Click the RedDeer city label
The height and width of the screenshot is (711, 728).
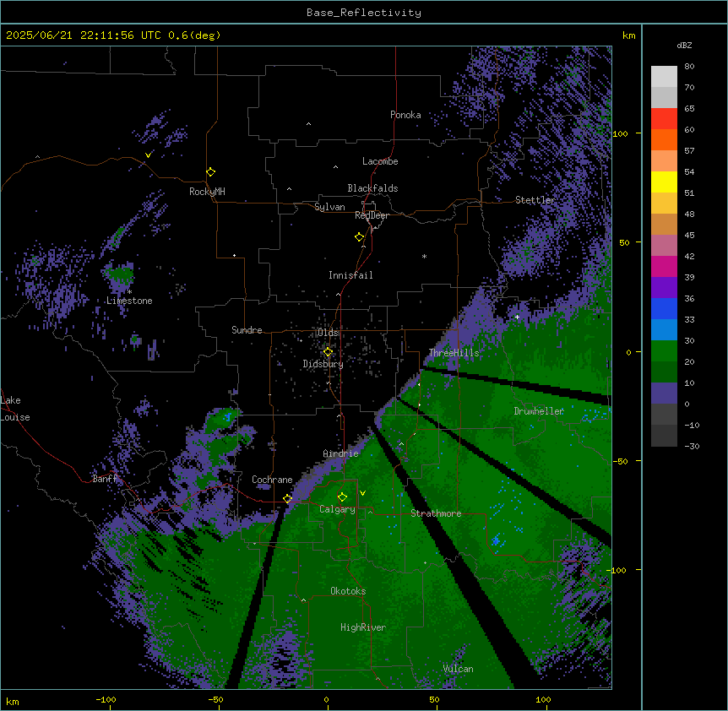[x=372, y=215]
